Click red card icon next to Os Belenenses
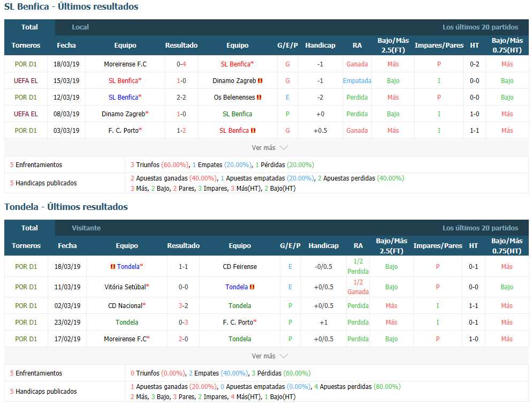 click(259, 97)
